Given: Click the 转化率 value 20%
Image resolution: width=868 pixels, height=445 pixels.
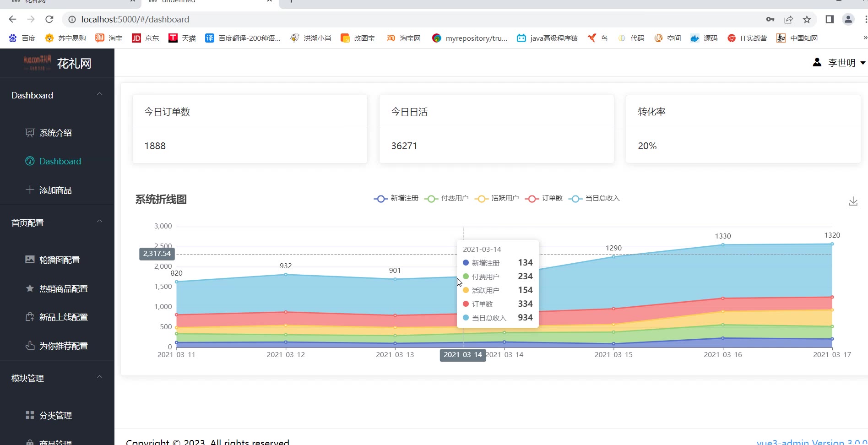Looking at the screenshot, I should tap(647, 146).
